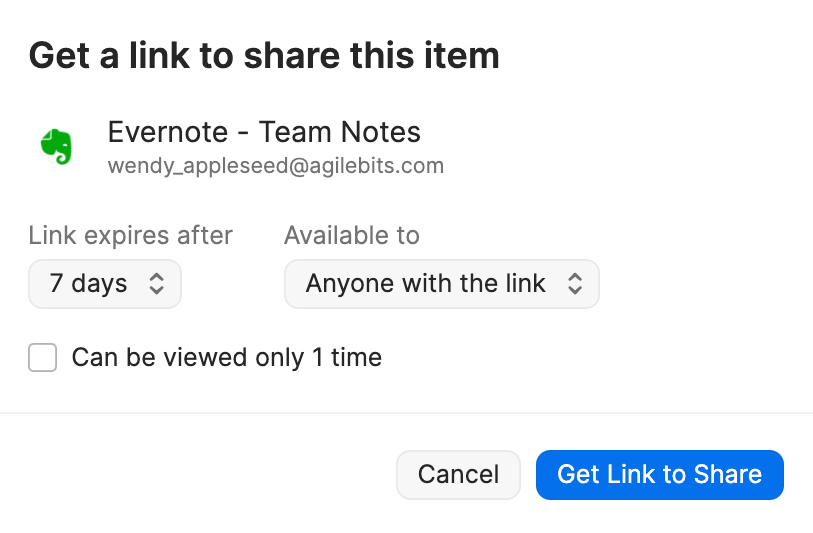Click the 'Can be viewed only 1 time' label
Screen dimensions: 813x533
[x=226, y=357]
